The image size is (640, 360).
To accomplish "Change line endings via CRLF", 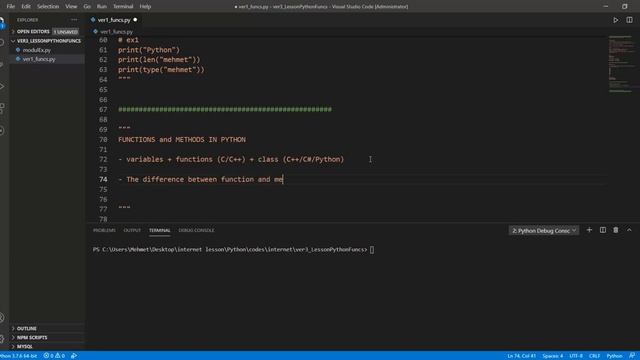I will pyautogui.click(x=594, y=356).
